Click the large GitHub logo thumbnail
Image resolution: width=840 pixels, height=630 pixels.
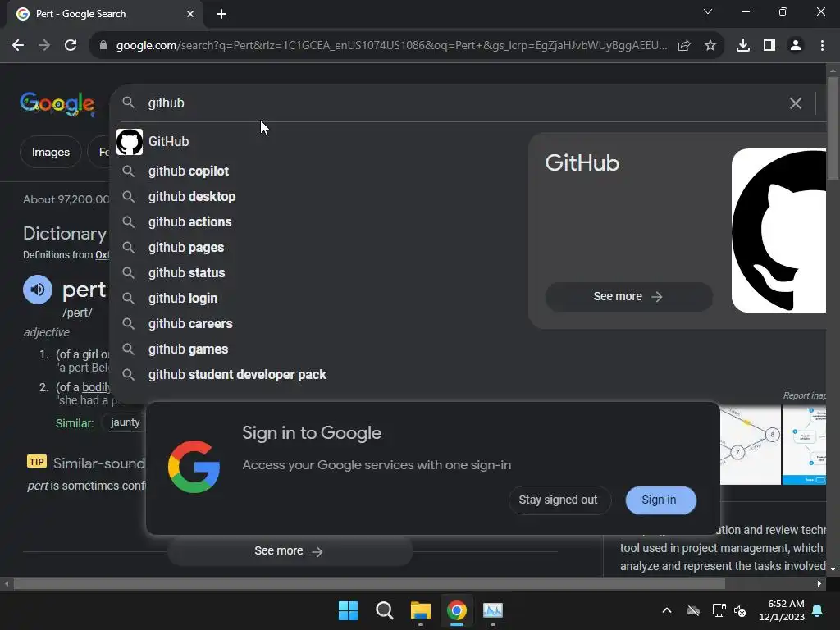pyautogui.click(x=779, y=231)
